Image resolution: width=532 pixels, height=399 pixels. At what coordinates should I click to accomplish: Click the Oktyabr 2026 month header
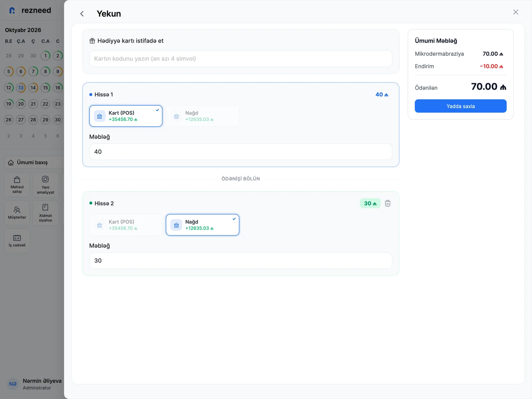click(x=23, y=30)
